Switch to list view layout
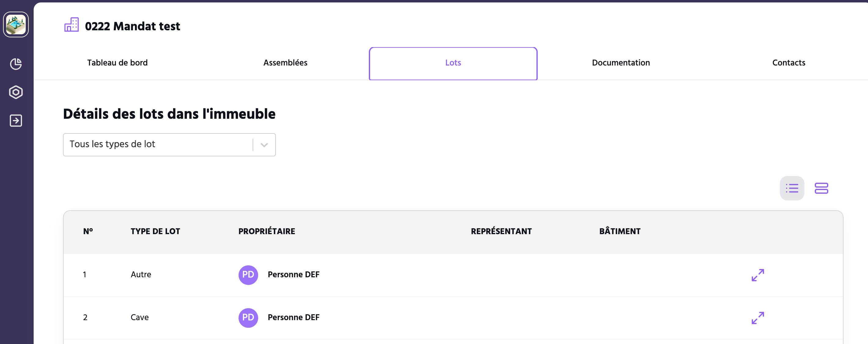The height and width of the screenshot is (344, 868). tap(792, 188)
